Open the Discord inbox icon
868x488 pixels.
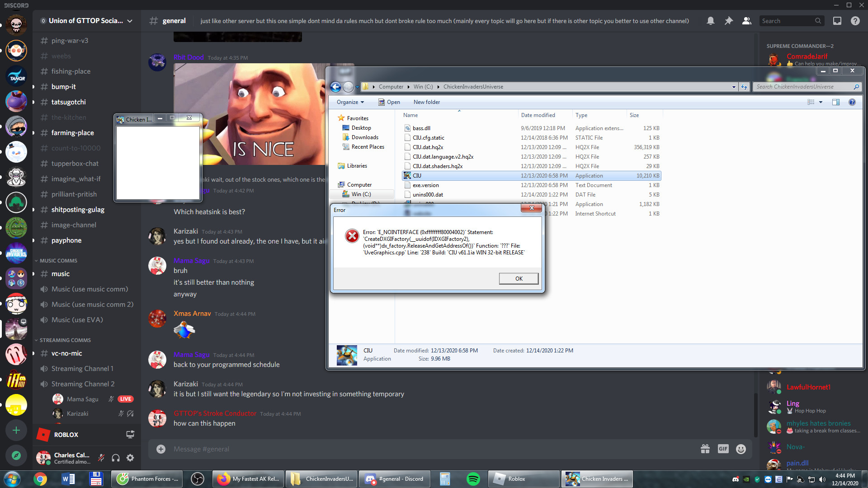(837, 21)
